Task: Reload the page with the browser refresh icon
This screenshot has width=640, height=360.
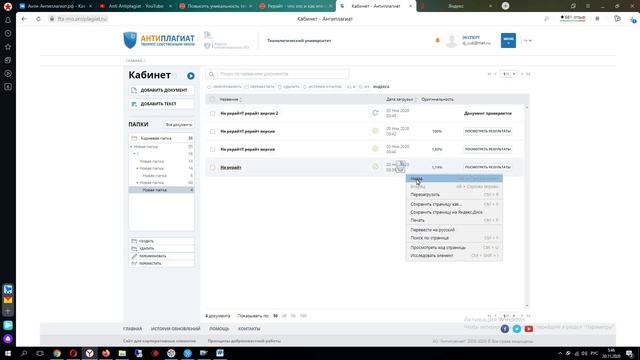Action: (38, 19)
